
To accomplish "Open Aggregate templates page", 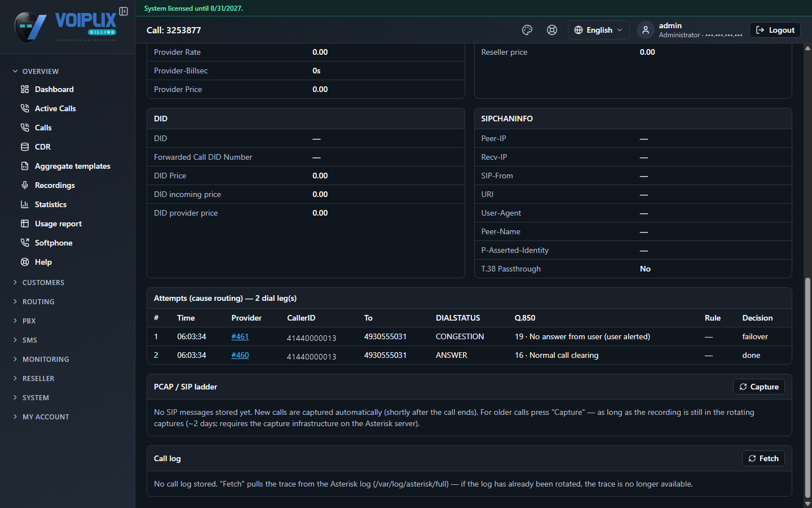I will (x=73, y=166).
